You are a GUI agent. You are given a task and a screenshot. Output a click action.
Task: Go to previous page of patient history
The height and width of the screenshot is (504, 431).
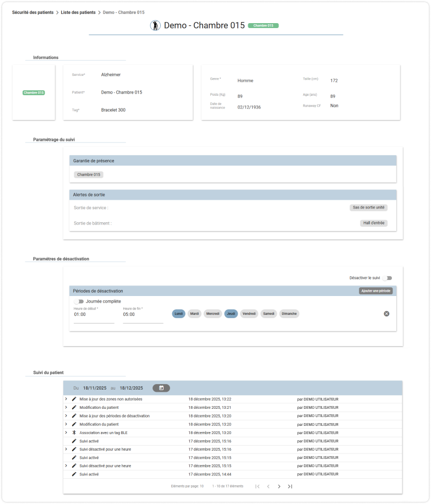[x=268, y=486]
